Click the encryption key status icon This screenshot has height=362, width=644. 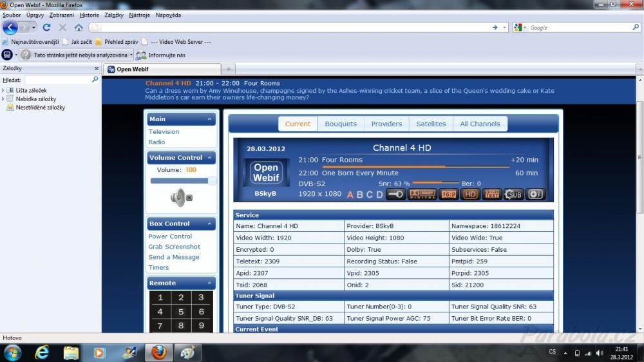396,195
